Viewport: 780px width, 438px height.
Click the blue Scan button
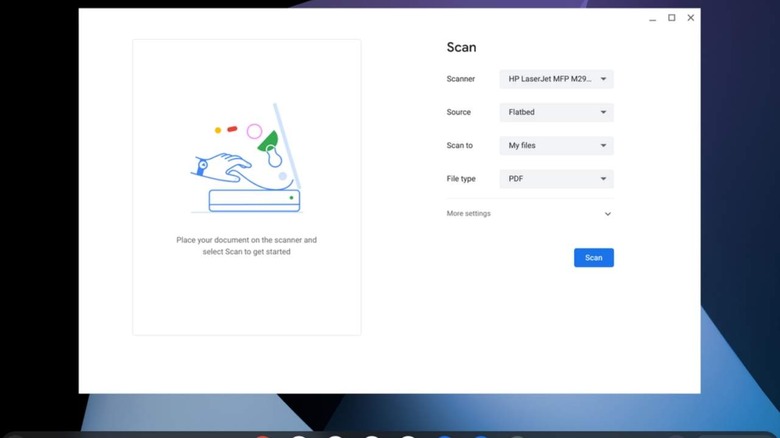point(593,258)
